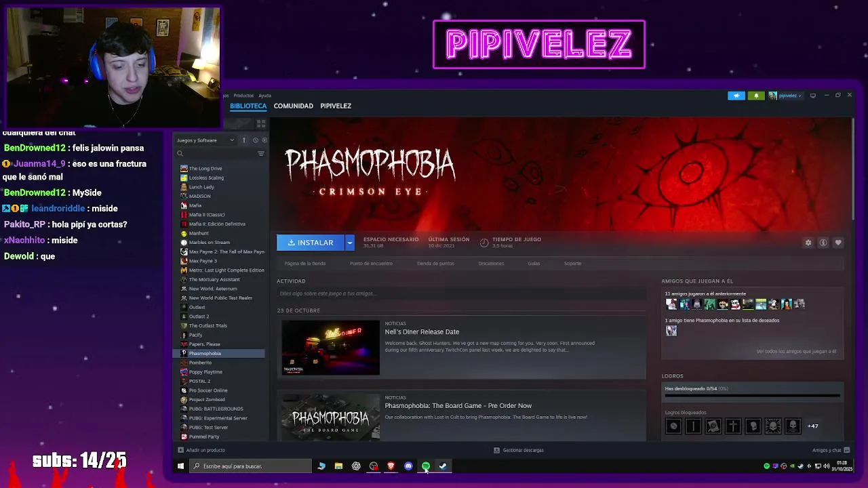Image resolution: width=868 pixels, height=488 pixels.
Task: Click the achievements progress bar
Action: 753,396
